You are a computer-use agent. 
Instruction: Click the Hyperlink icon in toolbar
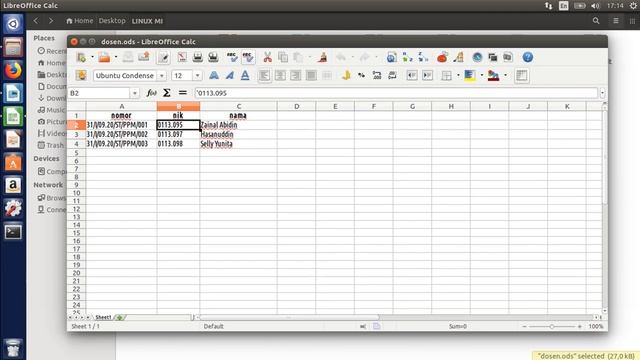(392, 57)
